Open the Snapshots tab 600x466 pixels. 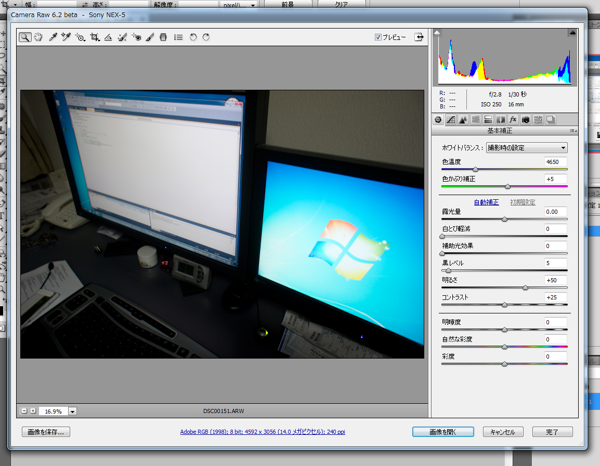click(x=551, y=120)
